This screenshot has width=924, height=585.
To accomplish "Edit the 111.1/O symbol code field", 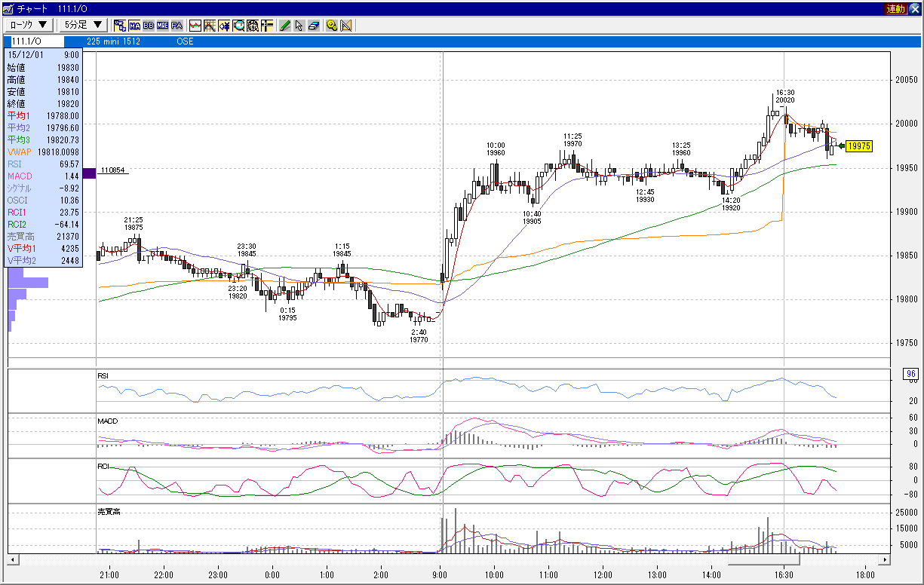I will click(x=45, y=41).
